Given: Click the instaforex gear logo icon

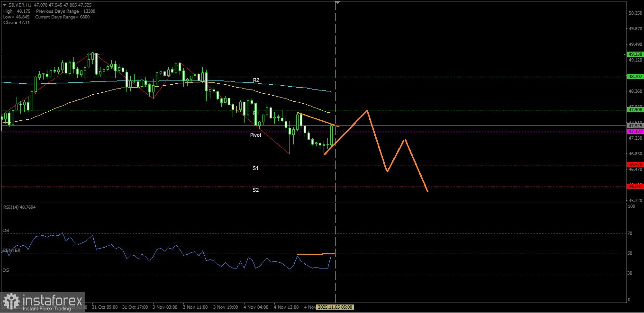Looking at the screenshot, I should pos(11,302).
